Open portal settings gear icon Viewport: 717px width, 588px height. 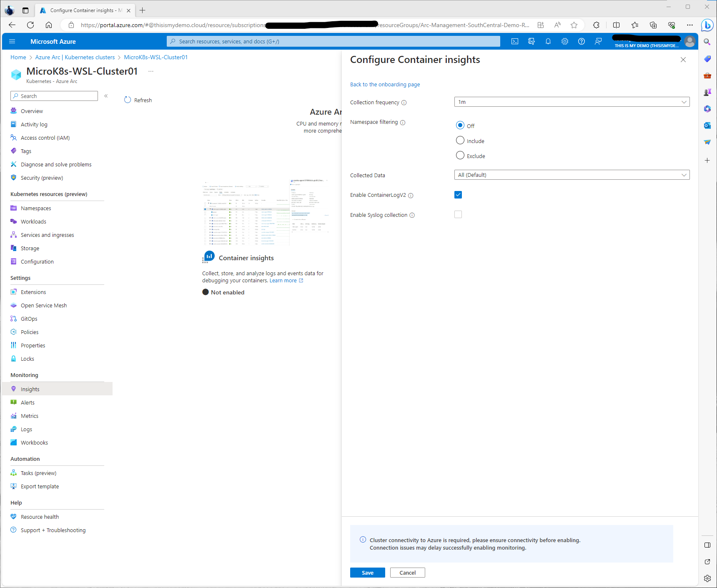565,41
